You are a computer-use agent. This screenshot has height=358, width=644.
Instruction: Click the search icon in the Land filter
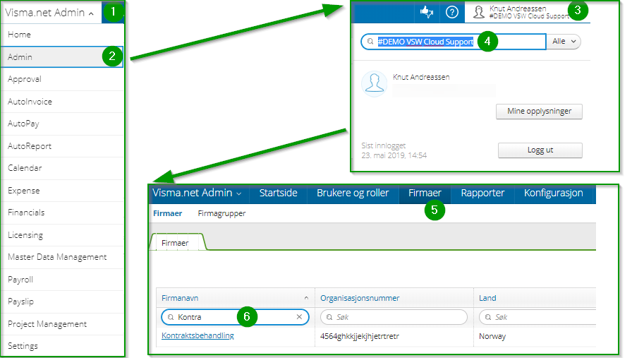click(x=488, y=317)
